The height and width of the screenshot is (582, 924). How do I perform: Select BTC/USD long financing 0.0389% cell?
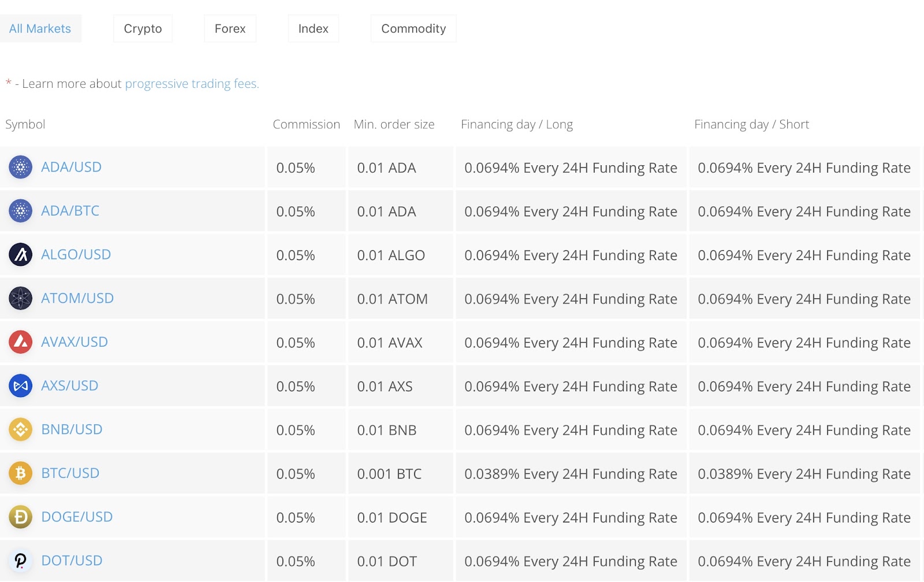tap(571, 473)
